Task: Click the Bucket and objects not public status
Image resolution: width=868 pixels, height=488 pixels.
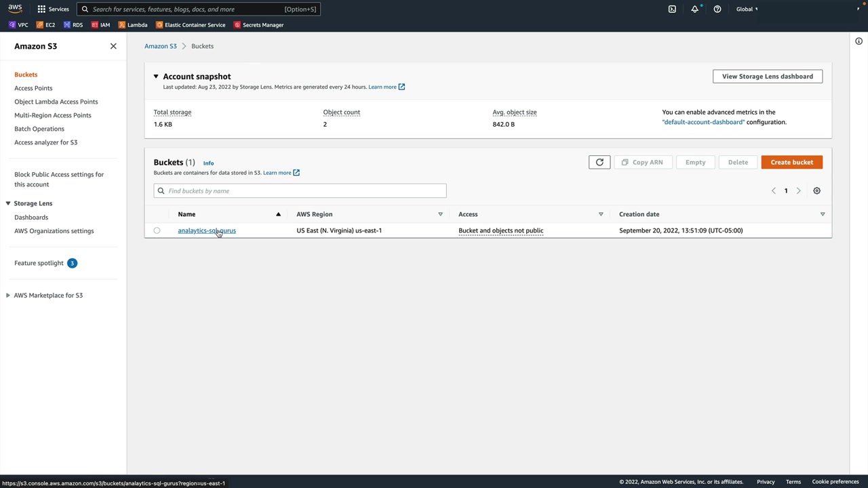Action: coord(500,230)
